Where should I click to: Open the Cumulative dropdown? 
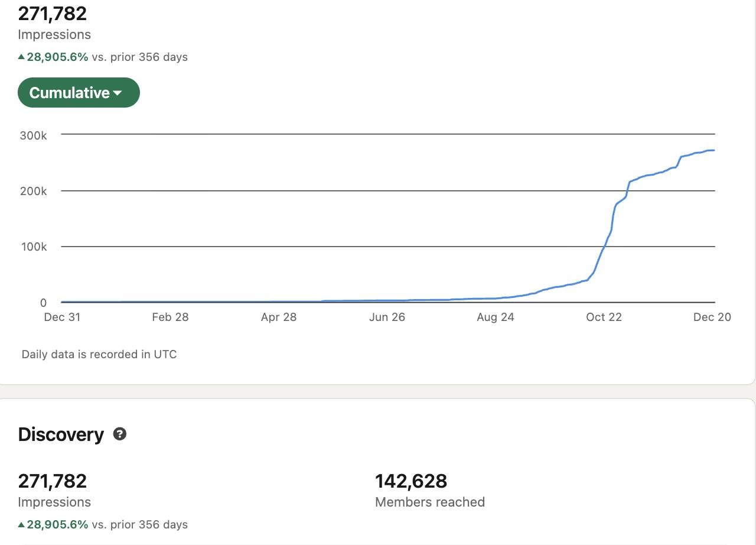click(79, 93)
